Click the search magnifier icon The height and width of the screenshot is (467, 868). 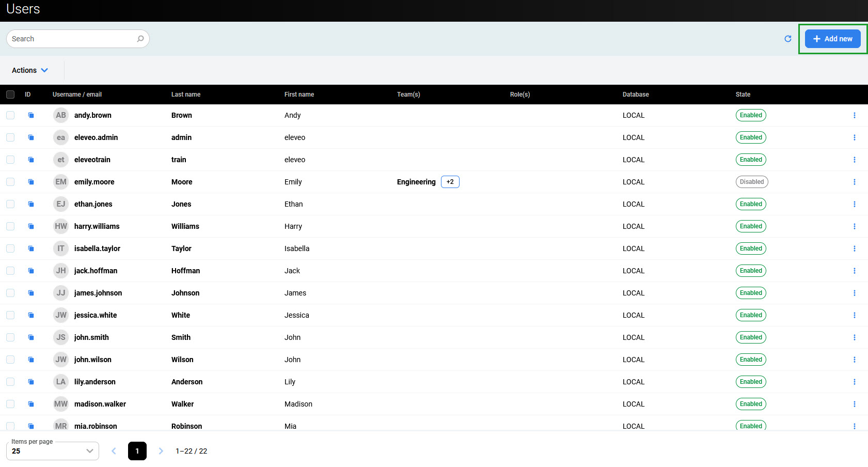(140, 39)
